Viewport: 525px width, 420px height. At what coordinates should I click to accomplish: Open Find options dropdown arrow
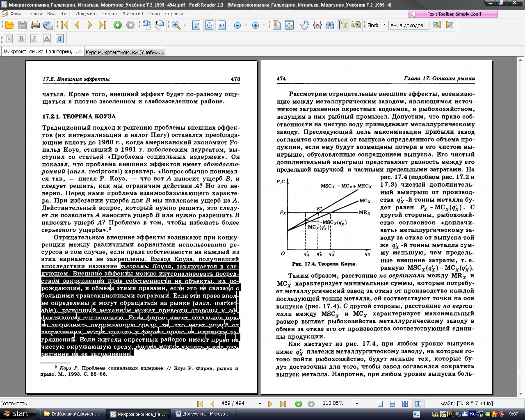[x=384, y=25]
